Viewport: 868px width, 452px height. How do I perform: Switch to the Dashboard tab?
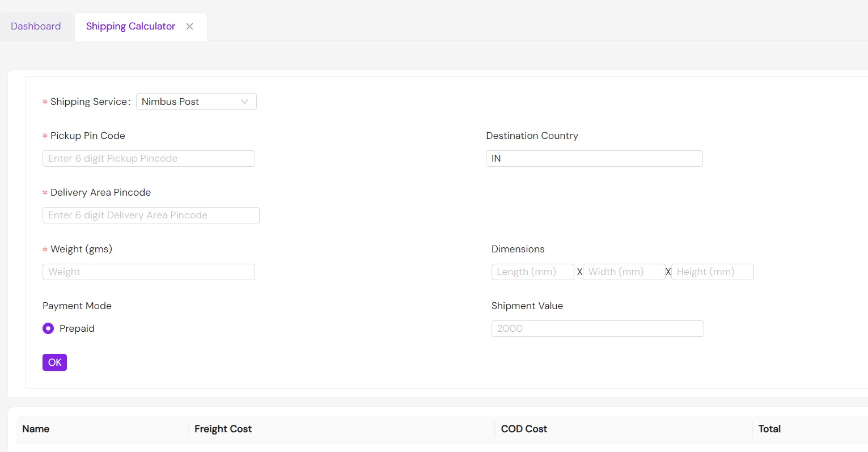pyautogui.click(x=36, y=27)
